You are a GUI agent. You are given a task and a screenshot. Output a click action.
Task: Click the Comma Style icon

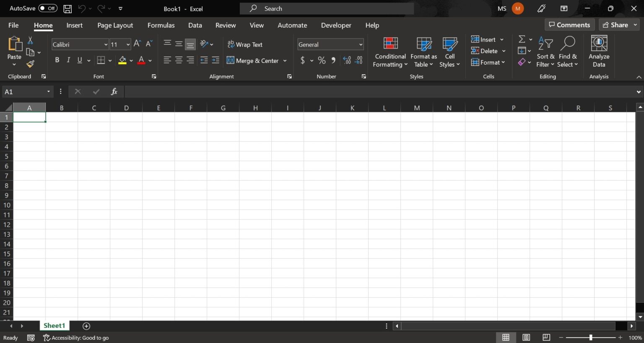(x=333, y=60)
